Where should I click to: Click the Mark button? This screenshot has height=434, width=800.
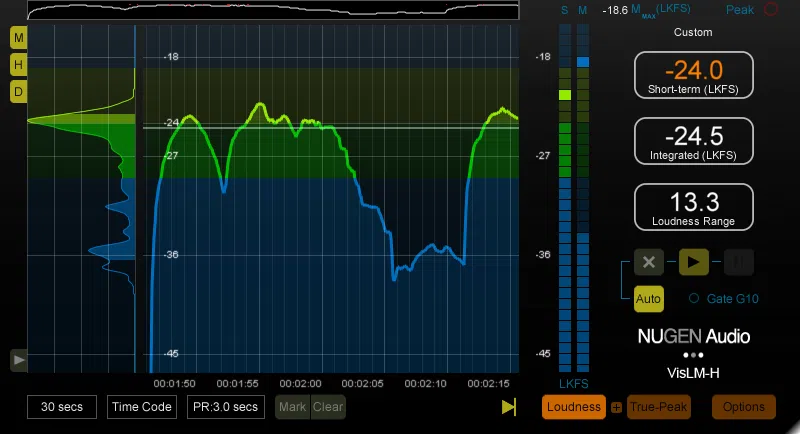click(x=292, y=407)
